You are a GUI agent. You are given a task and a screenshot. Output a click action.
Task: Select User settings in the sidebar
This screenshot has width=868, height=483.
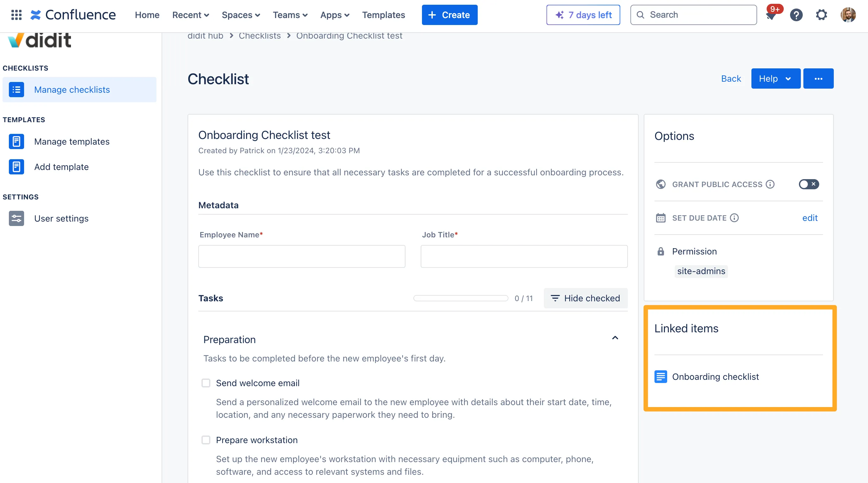click(80, 218)
